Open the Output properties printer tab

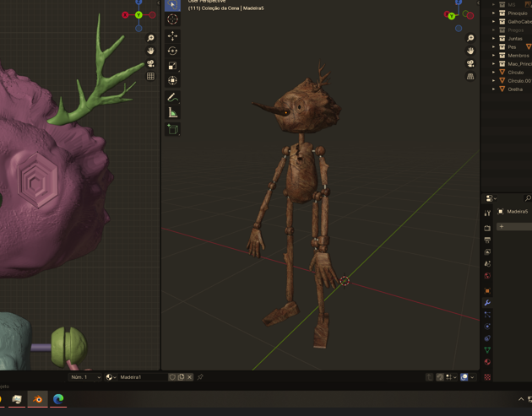tap(487, 240)
